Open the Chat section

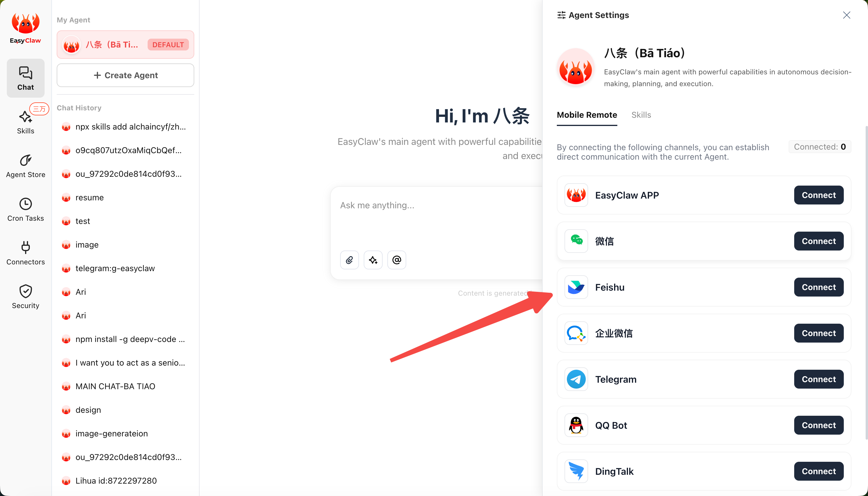click(26, 78)
